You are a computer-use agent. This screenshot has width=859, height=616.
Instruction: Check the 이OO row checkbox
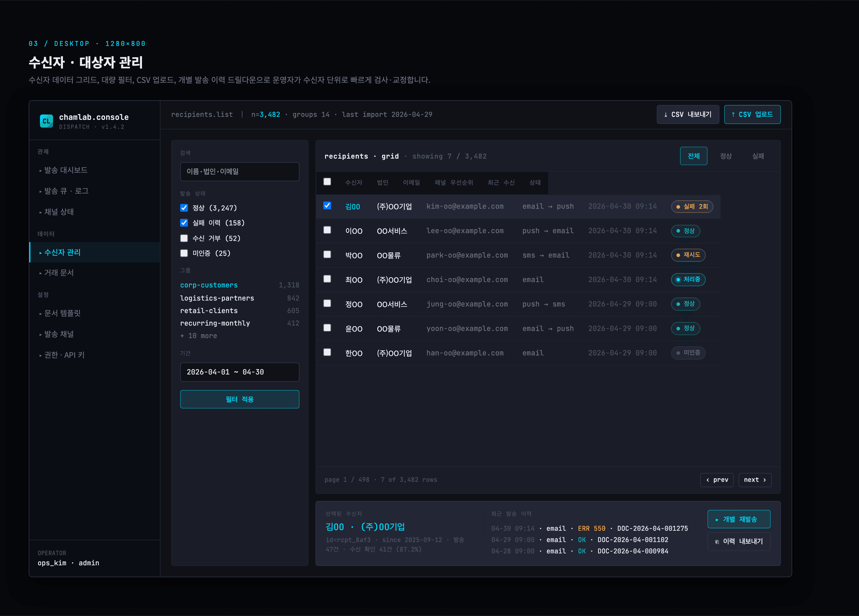(327, 230)
